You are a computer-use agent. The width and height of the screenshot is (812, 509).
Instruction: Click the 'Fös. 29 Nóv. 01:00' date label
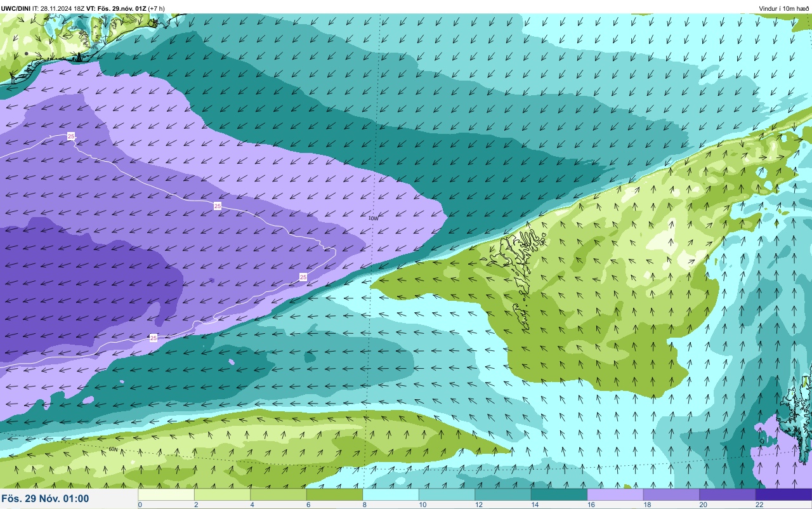click(x=45, y=499)
